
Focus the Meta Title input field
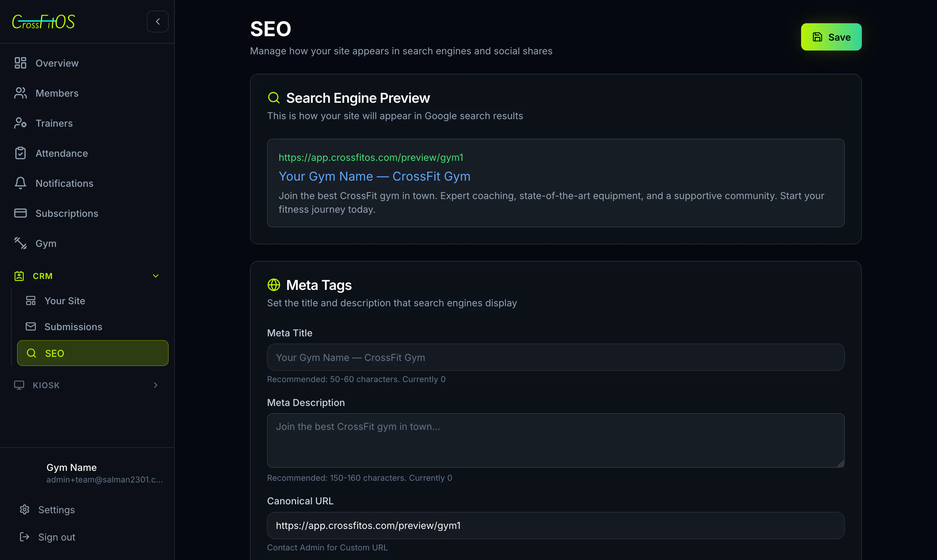556,357
